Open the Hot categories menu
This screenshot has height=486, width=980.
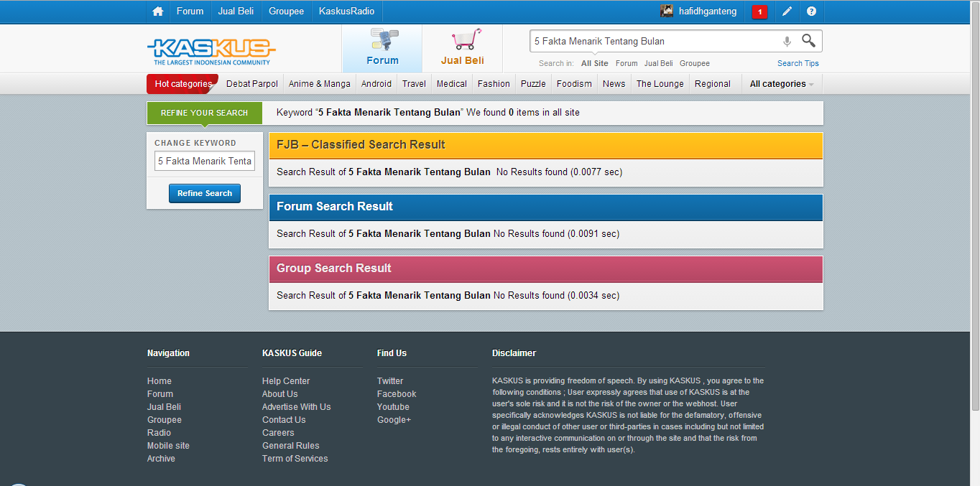click(183, 84)
